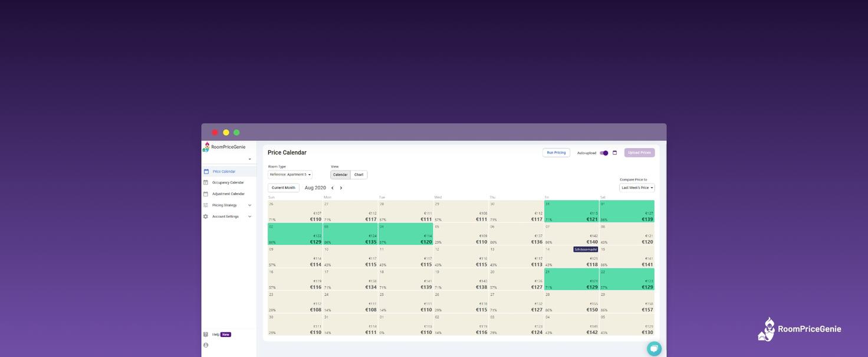Select the Calendar view tab
The height and width of the screenshot is (357, 868).
(x=340, y=175)
